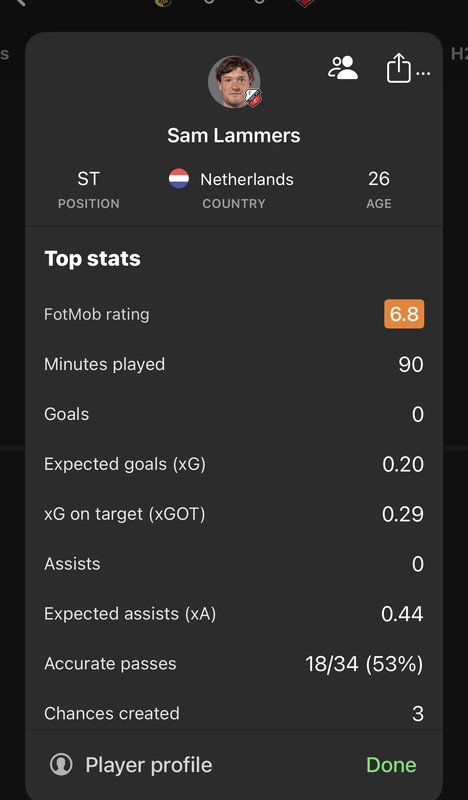
Task: Tap the Expected assists (xA) row
Action: (234, 614)
